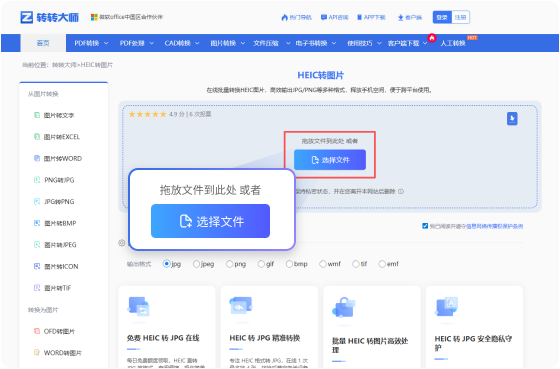Click the download icon in the upload panel corner
560x369 pixels.
point(512,119)
